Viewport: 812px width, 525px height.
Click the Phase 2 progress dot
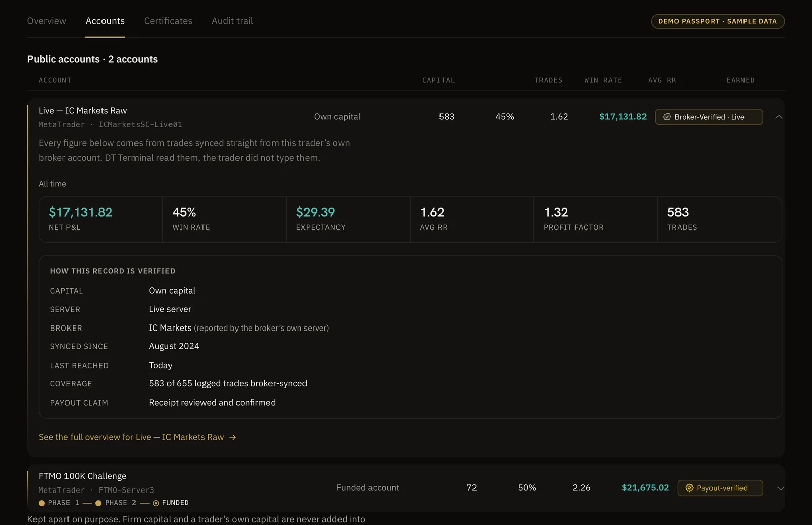(x=98, y=503)
